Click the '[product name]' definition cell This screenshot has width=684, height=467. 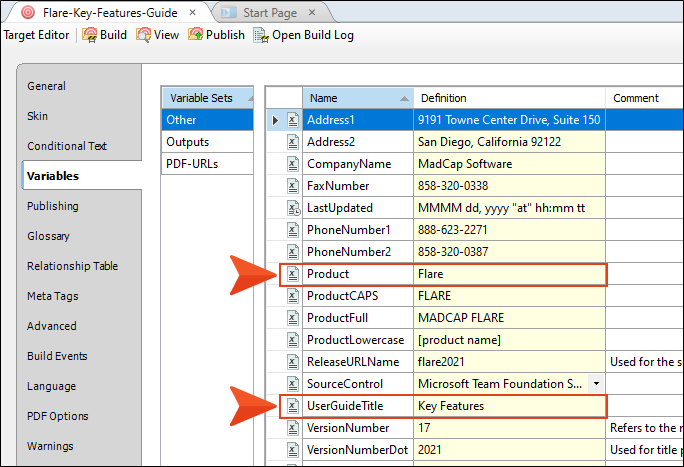509,340
